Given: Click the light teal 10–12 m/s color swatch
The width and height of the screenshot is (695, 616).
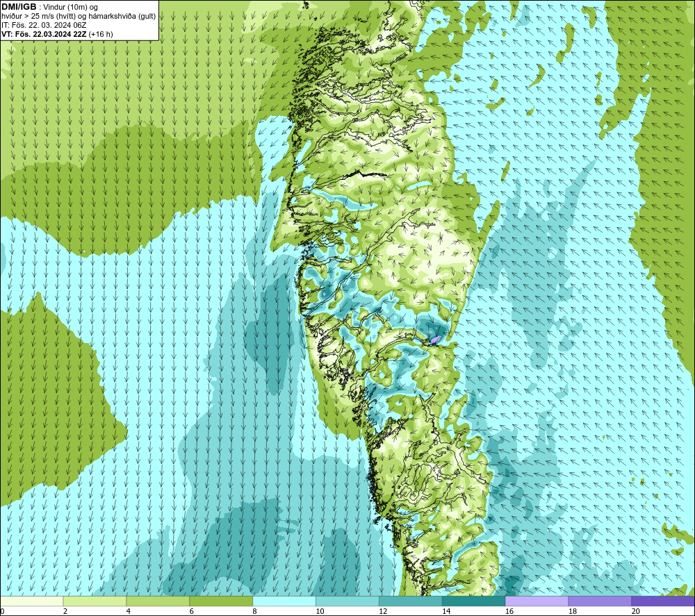Looking at the screenshot, I should pyautogui.click(x=347, y=601).
